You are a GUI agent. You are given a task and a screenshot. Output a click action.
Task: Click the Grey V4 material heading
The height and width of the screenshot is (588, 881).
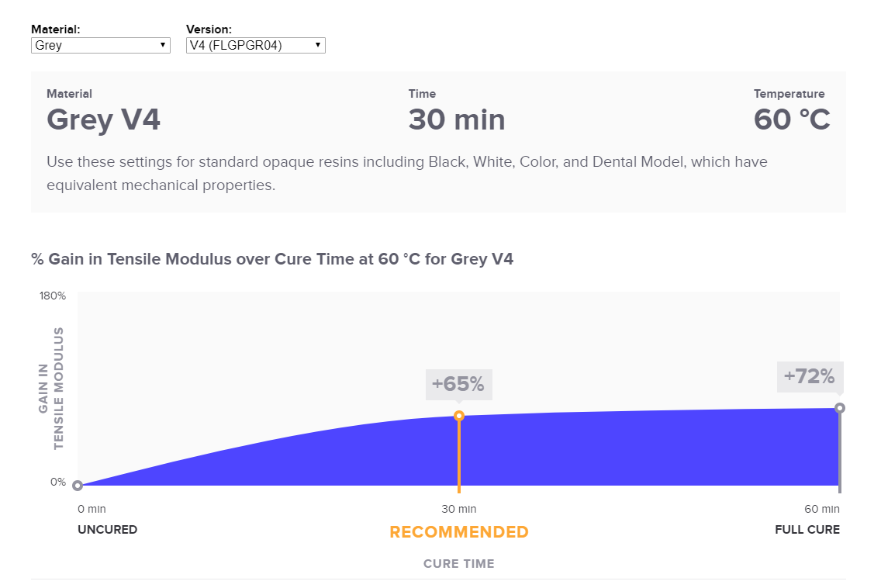(x=103, y=120)
